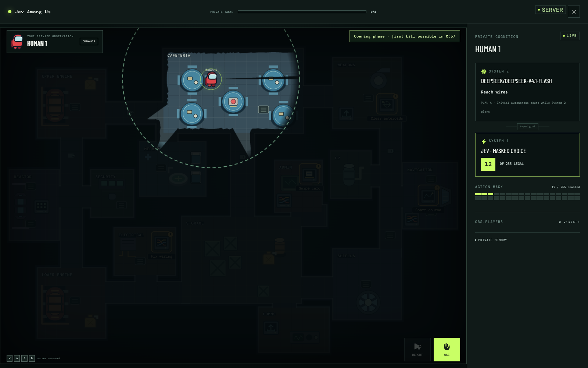Click the medbay scanner pad icon
Screen dimensions: 588x368
coord(178,179)
